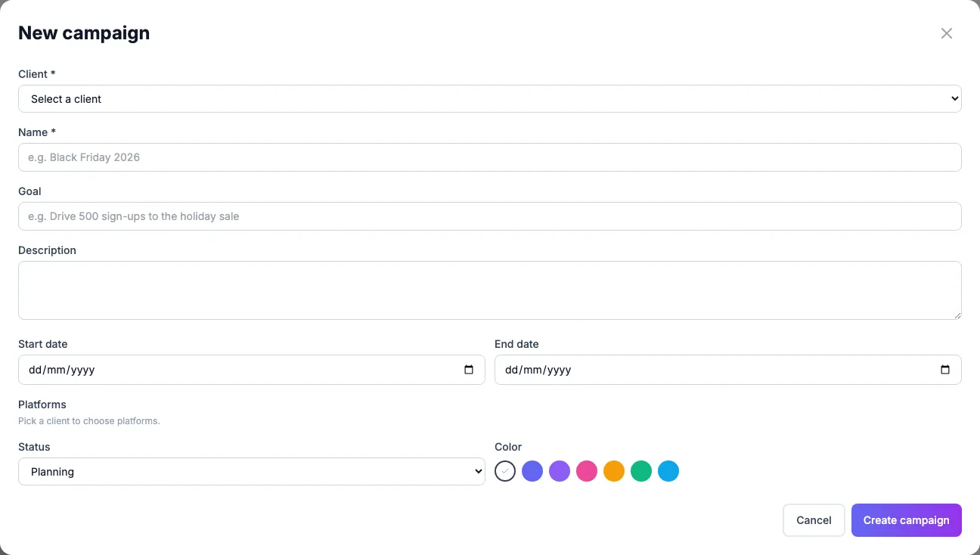Click the "New campaign" dialog title
Viewport: 980px width, 555px height.
[84, 33]
